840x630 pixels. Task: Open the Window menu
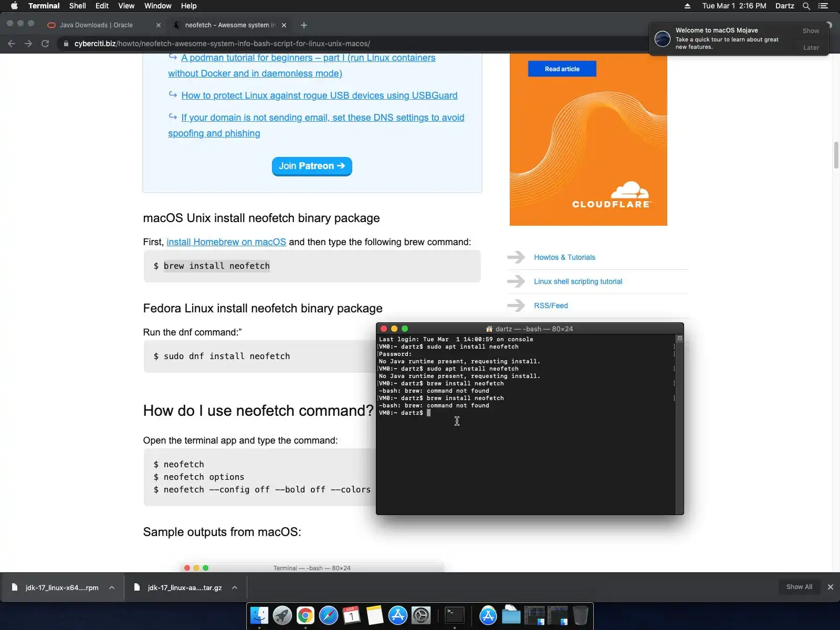(157, 6)
